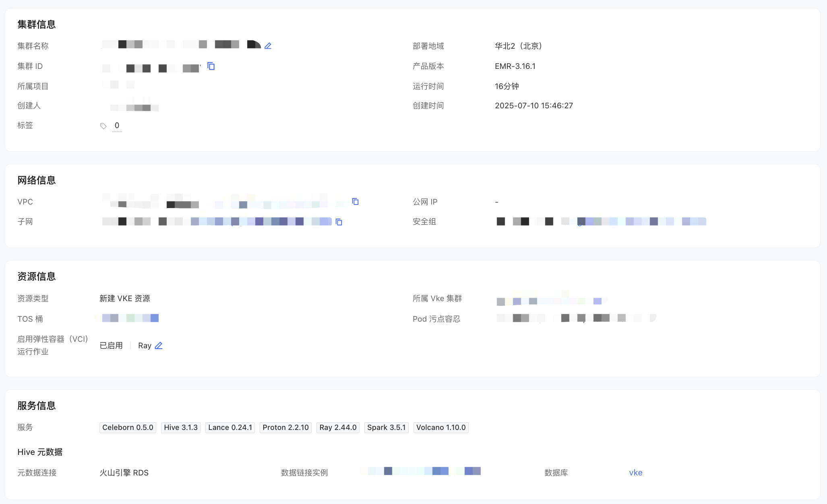827x504 pixels.
Task: Click the Ray 2.44.0 service tag
Action: coord(338,428)
